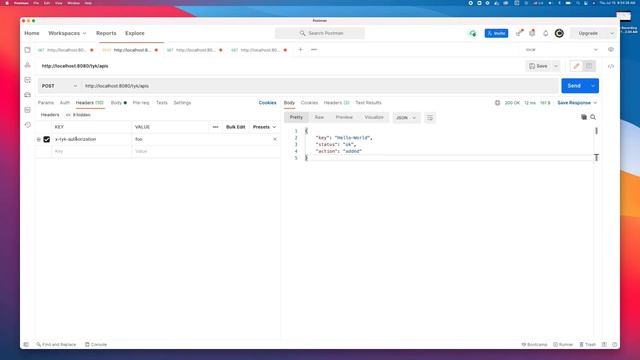Open the Save button dropdown arrow
The width and height of the screenshot is (640, 360).
click(x=556, y=66)
